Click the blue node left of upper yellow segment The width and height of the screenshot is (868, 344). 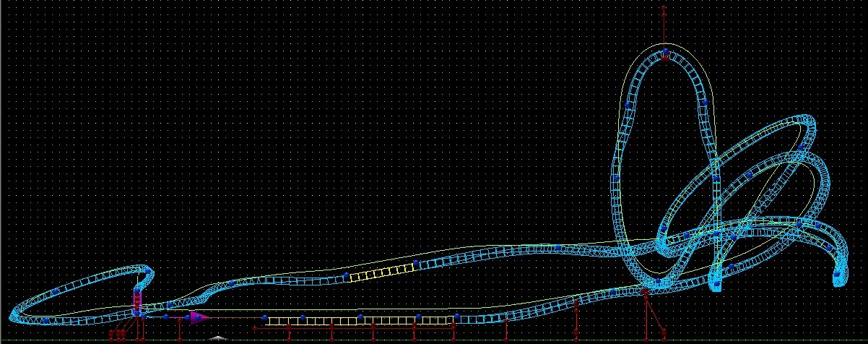tap(347, 275)
